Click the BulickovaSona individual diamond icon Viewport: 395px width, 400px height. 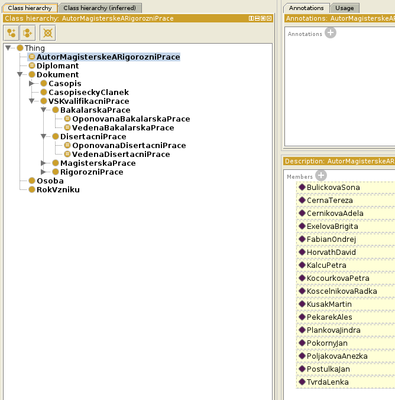pyautogui.click(x=302, y=187)
